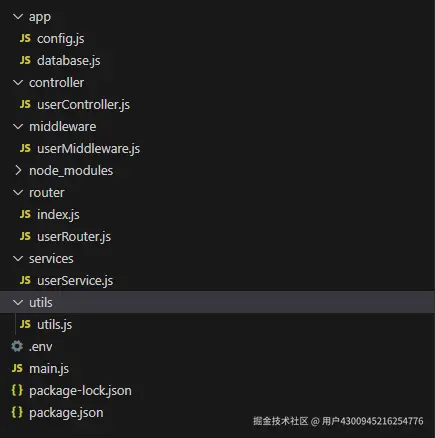Select the middleware folder label
435x438 pixels.
63,127
